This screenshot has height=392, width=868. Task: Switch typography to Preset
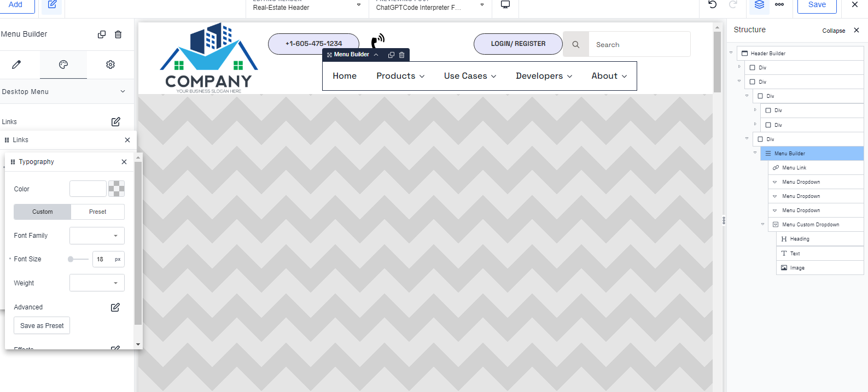click(98, 212)
